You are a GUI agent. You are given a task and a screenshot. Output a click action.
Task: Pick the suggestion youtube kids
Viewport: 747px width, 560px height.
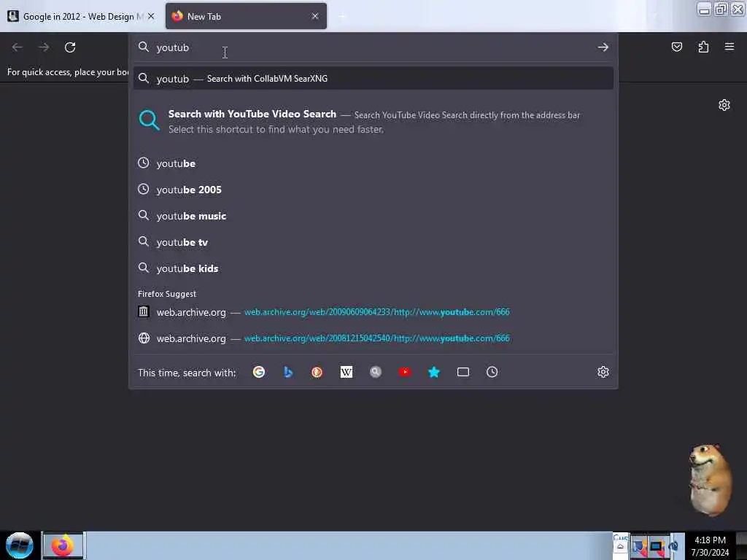point(373,268)
